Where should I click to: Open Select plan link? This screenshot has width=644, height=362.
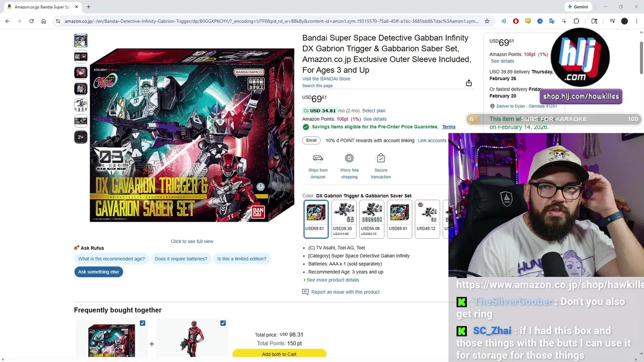point(373,111)
